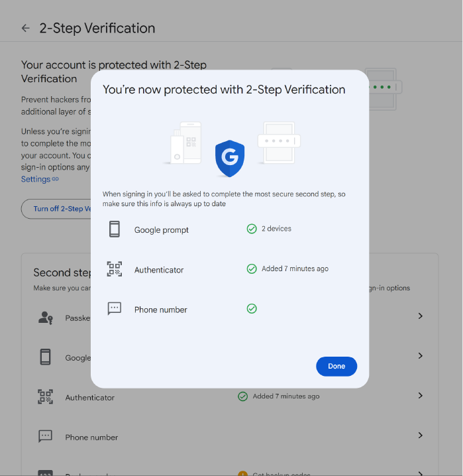Open the Settings link on background page
Image resolution: width=463 pixels, height=476 pixels.
coord(40,179)
